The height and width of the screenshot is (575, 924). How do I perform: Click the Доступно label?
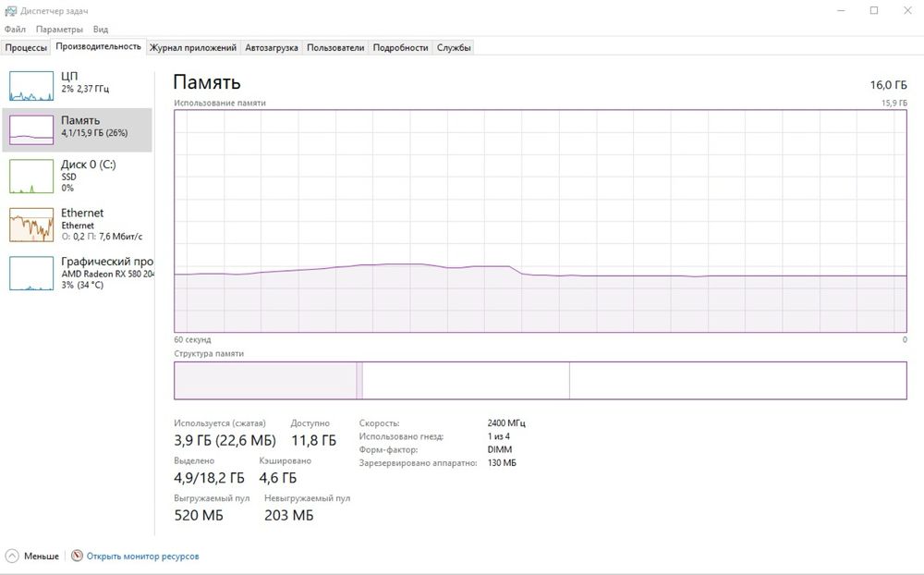310,423
